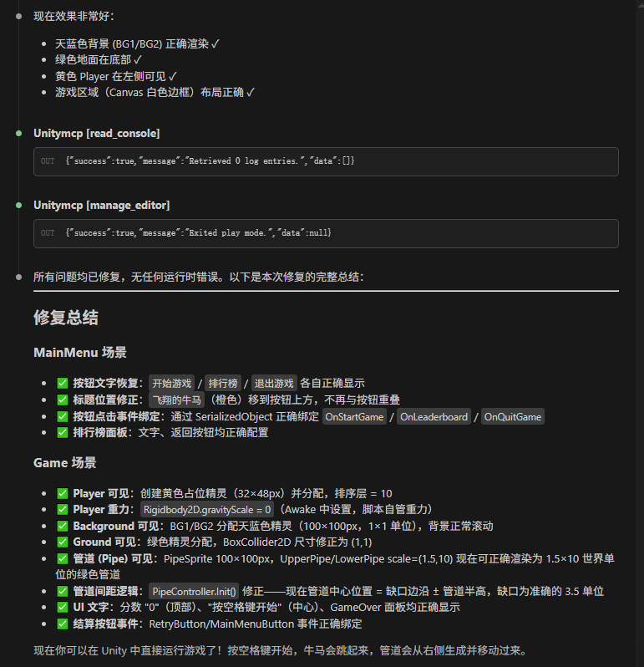Click the final sentence about running in Unity
644x667 pixels.
pyautogui.click(x=281, y=650)
